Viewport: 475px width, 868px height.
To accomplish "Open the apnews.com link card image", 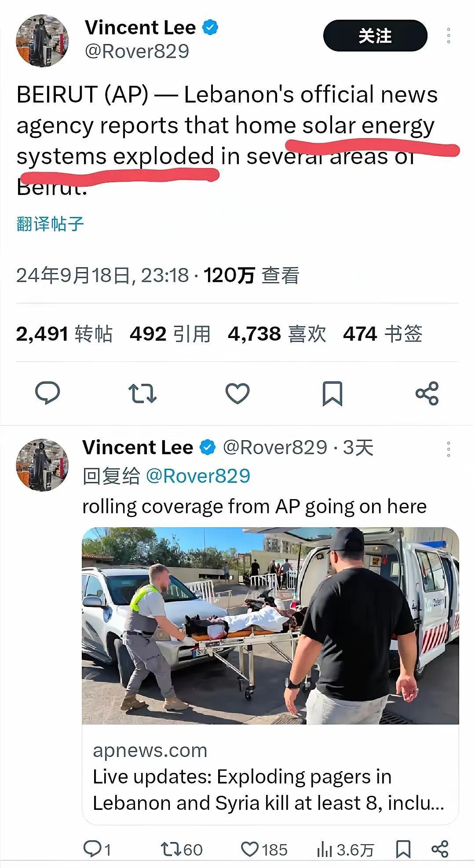I will coord(270,625).
